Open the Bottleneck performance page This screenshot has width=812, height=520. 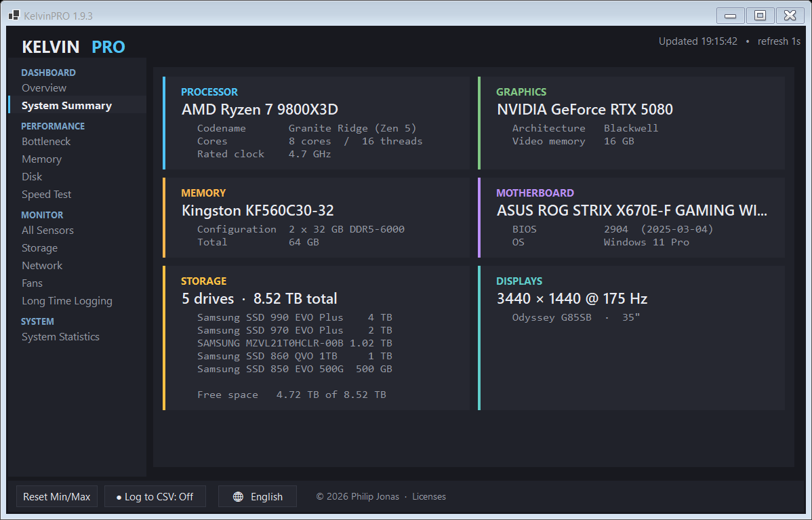[46, 142]
